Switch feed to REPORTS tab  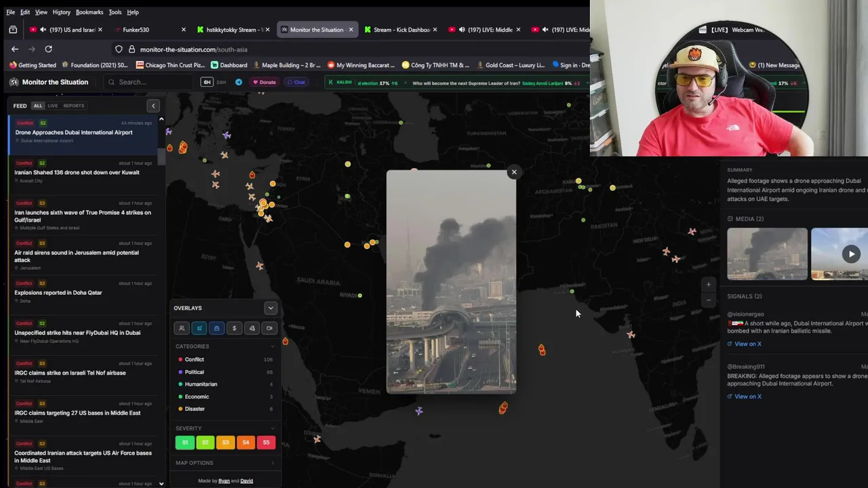tap(74, 106)
